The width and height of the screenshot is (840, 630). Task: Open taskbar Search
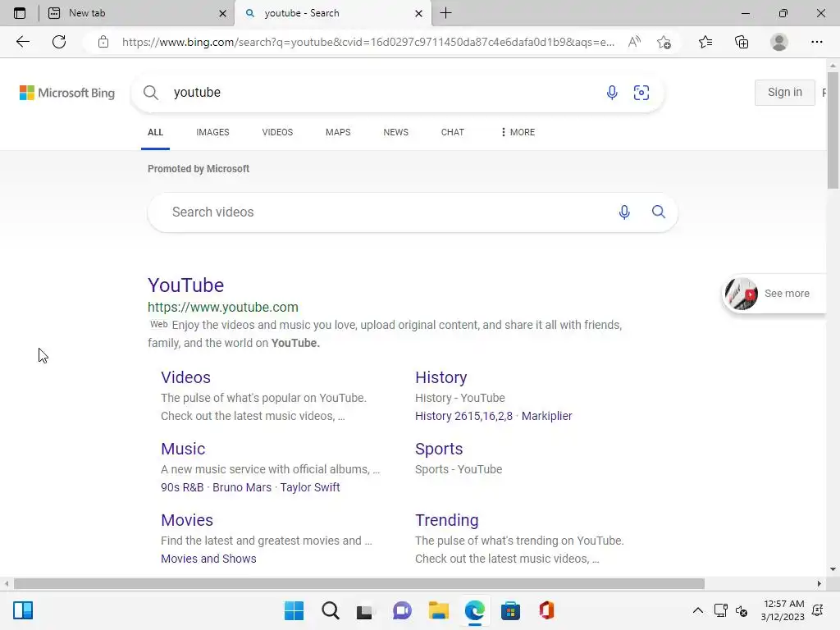pyautogui.click(x=331, y=610)
